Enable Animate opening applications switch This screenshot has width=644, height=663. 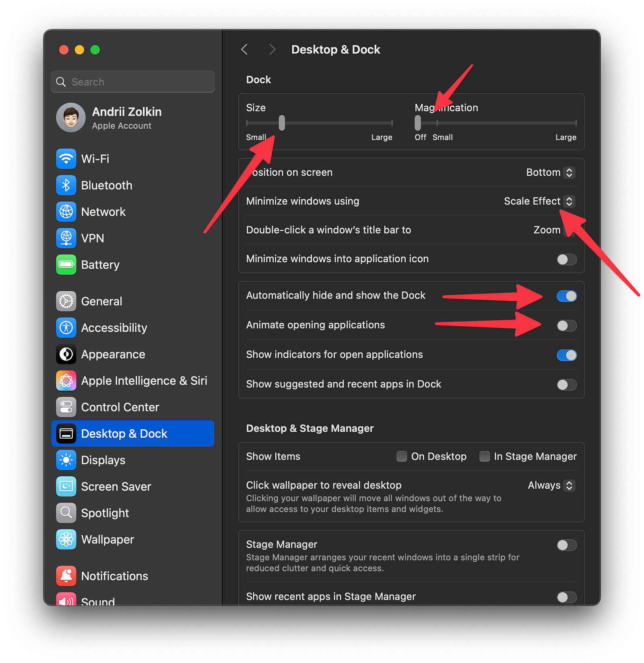(x=567, y=325)
